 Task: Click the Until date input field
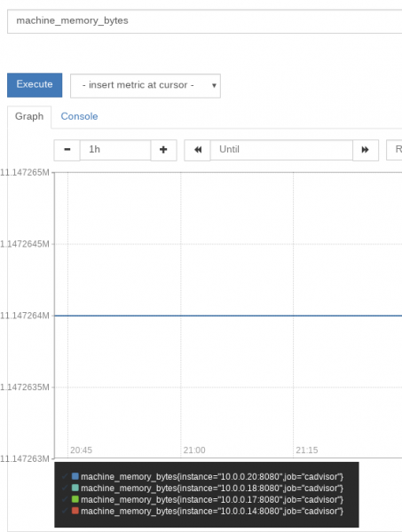tap(281, 150)
